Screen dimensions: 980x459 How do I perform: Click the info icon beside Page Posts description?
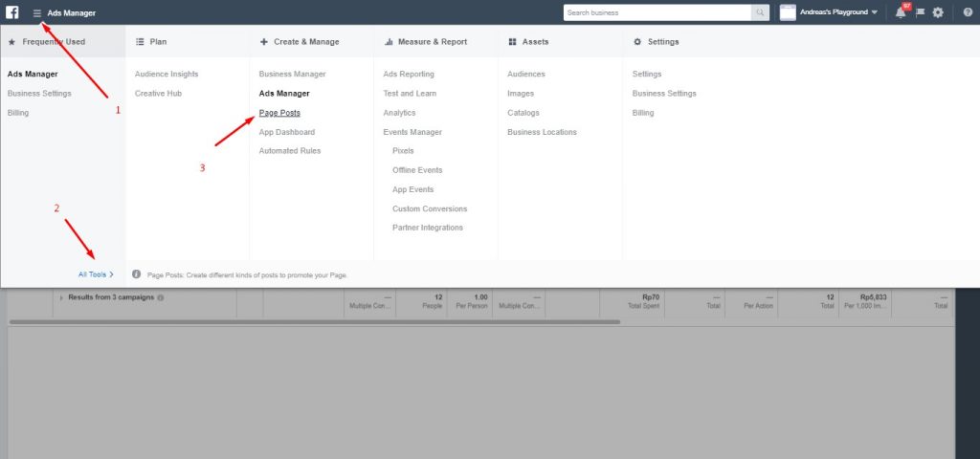click(136, 274)
